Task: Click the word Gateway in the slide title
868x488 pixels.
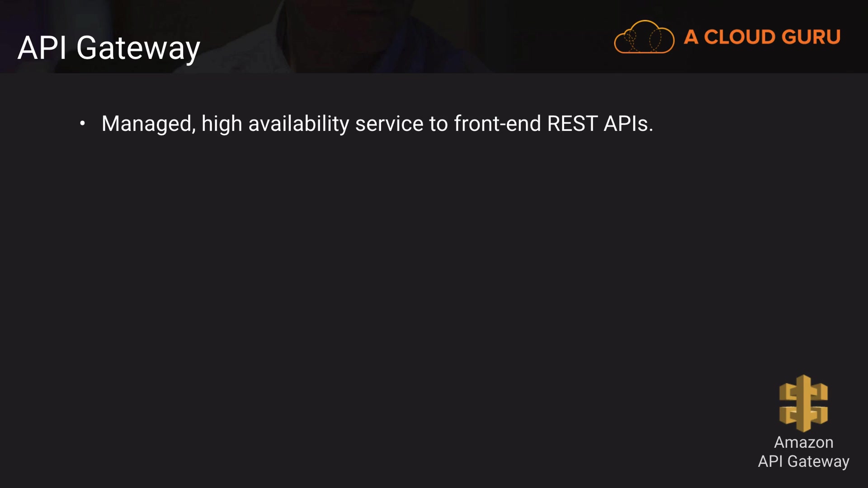Action: (138, 49)
